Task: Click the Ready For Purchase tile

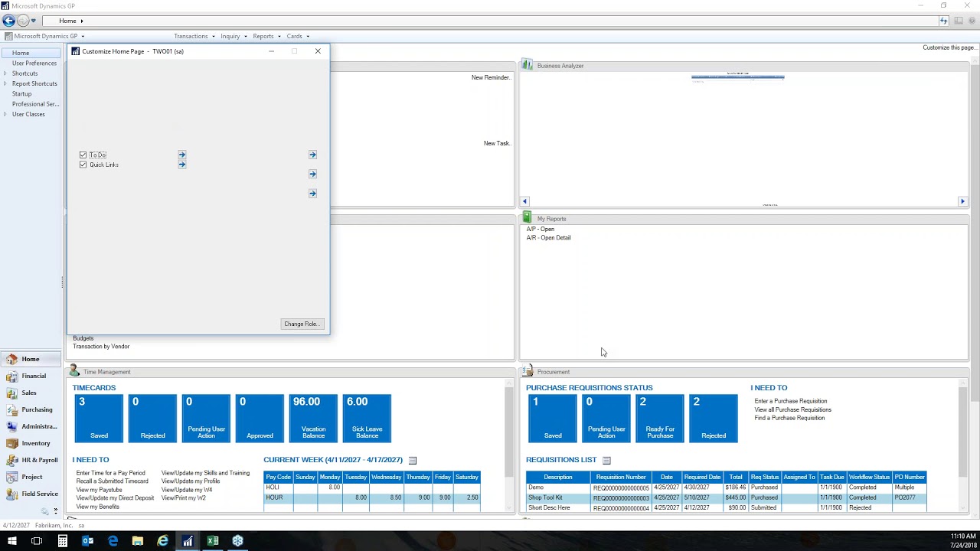Action: pyautogui.click(x=660, y=419)
